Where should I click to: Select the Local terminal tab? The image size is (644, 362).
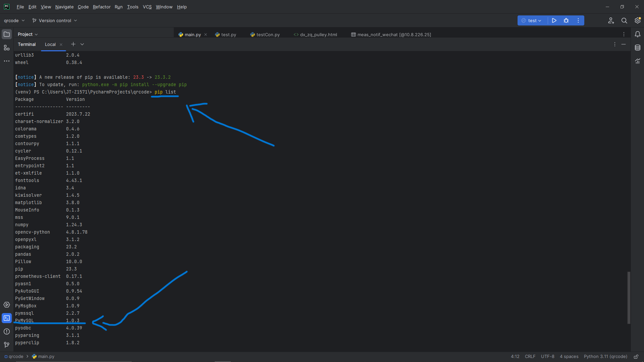coord(50,45)
